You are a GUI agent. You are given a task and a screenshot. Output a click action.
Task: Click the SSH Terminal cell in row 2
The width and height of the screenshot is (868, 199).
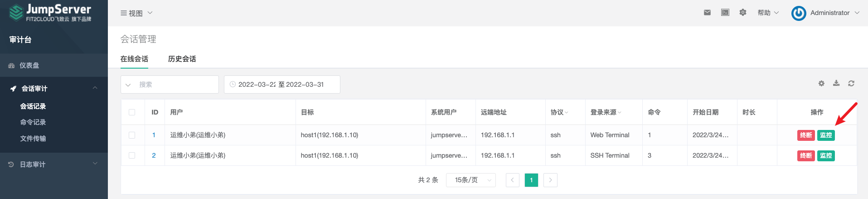tap(610, 155)
